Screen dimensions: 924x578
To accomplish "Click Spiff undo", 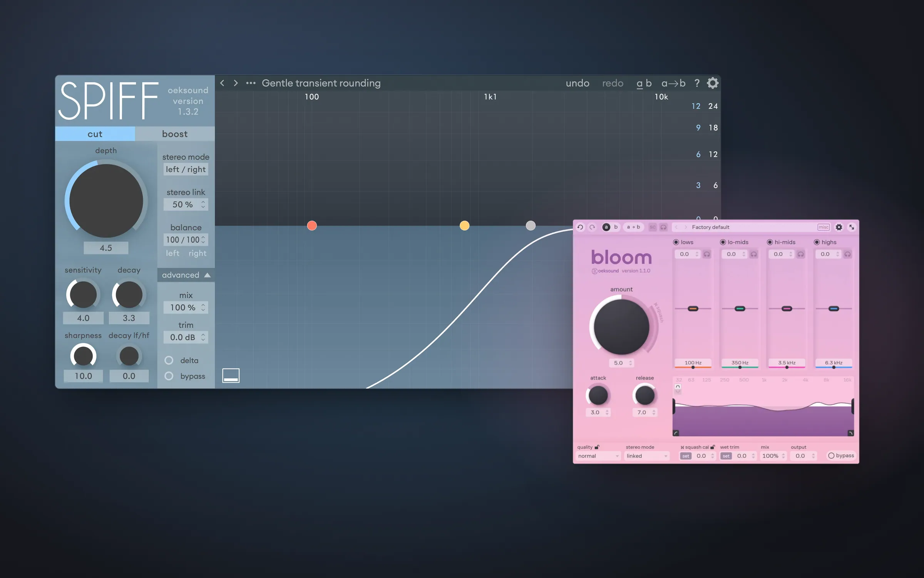I will click(577, 83).
